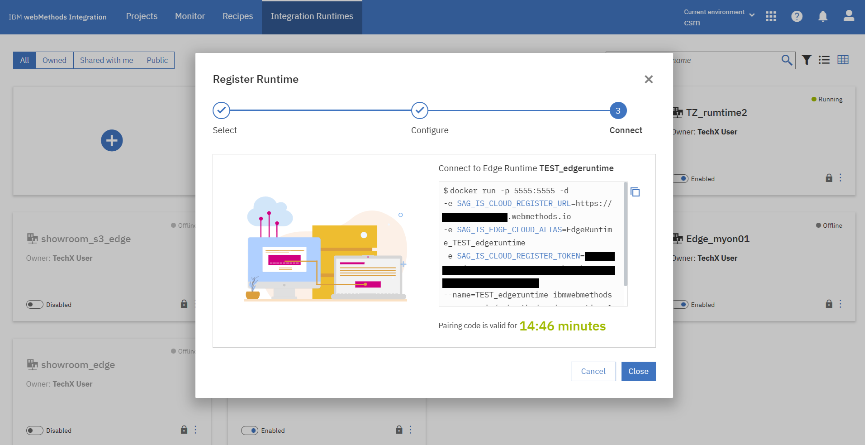Click the lock icon on TZ_rumtime2 card

pyautogui.click(x=829, y=178)
